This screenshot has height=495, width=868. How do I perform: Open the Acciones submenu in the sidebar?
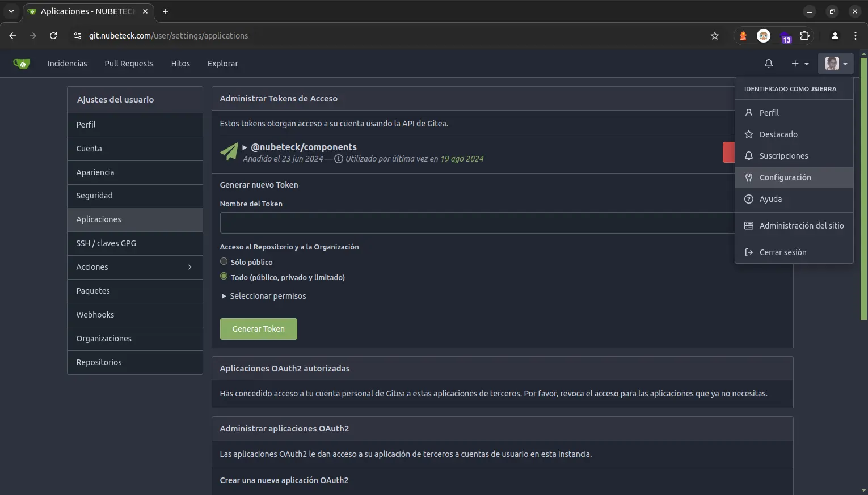[134, 267]
